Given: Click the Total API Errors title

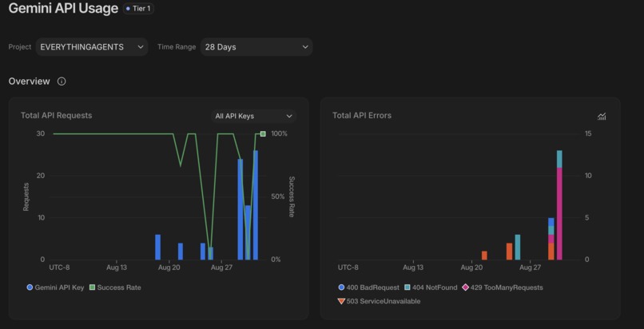Looking at the screenshot, I should click(362, 116).
